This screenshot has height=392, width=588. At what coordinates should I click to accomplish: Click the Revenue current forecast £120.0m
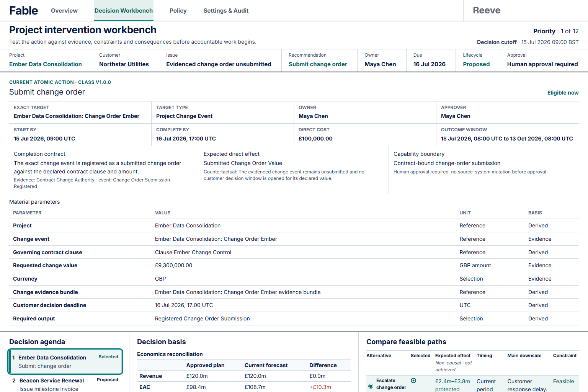255,376
